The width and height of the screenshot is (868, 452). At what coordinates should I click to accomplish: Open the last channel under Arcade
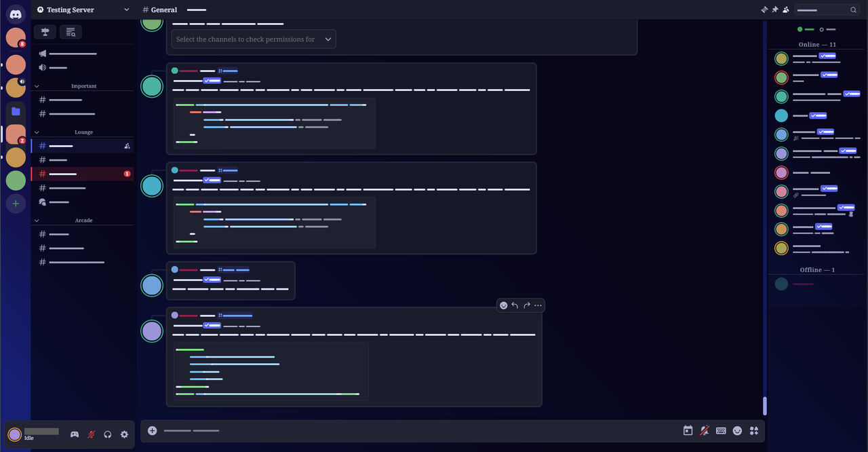click(83, 262)
